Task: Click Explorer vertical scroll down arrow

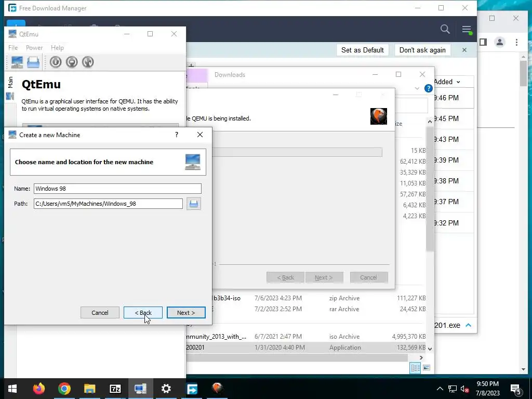Action: 430,349
